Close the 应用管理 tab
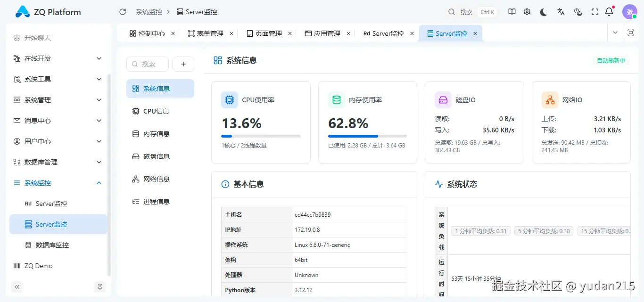Viewport: 644px width, 302px height. tap(348, 33)
